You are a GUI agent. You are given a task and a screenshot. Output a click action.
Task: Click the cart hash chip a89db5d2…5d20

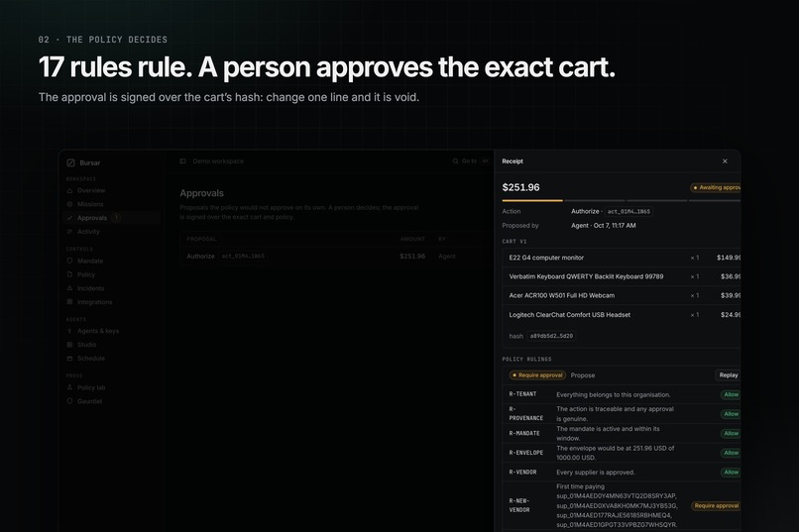tap(551, 336)
